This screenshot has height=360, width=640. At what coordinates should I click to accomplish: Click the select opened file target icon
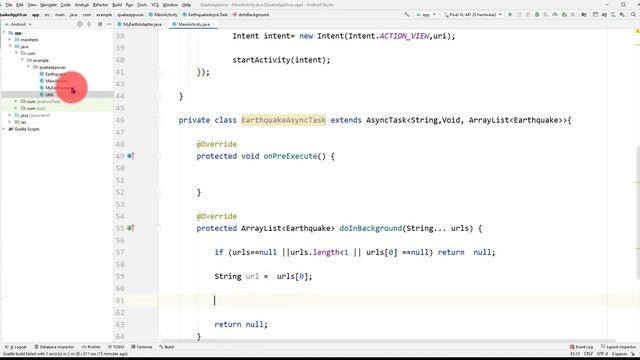pyautogui.click(x=80, y=24)
